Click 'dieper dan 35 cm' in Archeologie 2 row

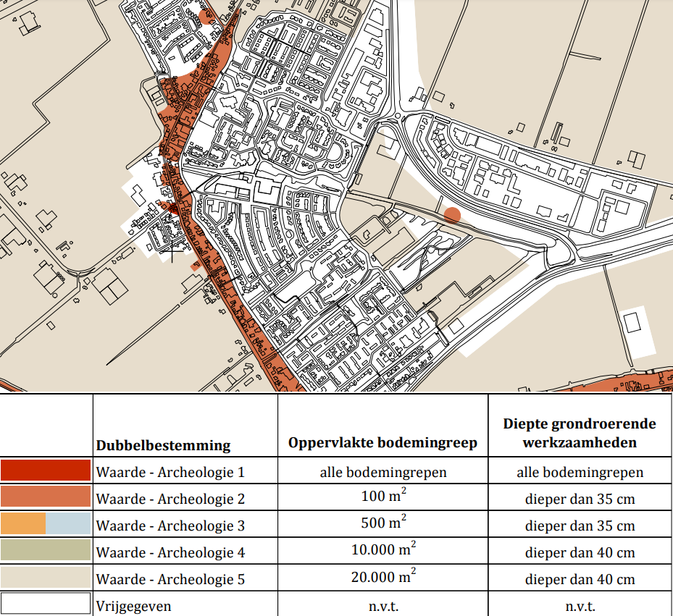click(x=580, y=499)
